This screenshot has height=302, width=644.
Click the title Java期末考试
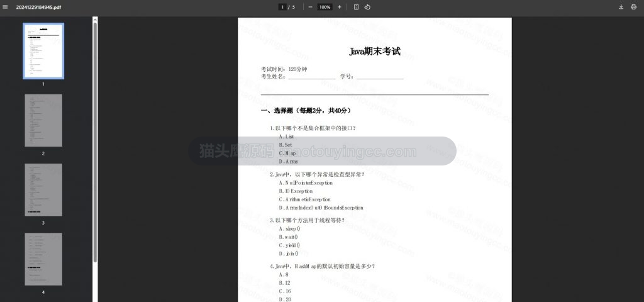tap(375, 52)
